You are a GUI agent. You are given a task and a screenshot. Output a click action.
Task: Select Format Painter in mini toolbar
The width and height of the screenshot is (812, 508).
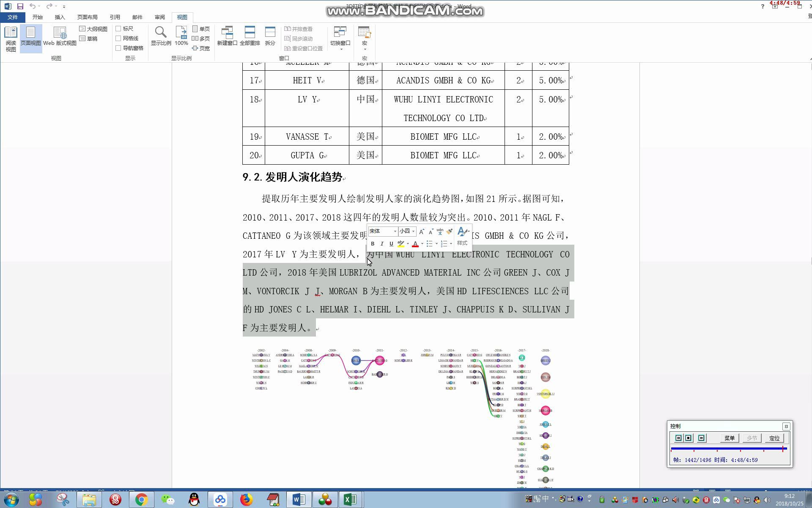point(449,231)
